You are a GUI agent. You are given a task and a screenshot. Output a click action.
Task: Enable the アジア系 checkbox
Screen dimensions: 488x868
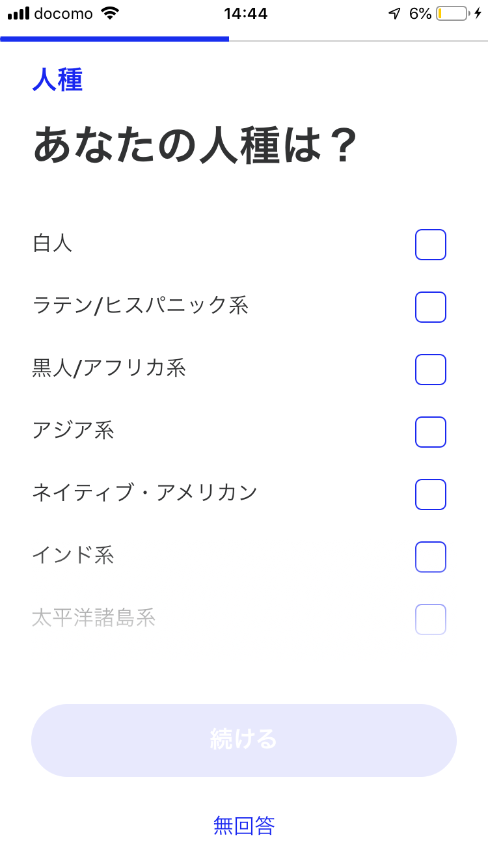(431, 432)
